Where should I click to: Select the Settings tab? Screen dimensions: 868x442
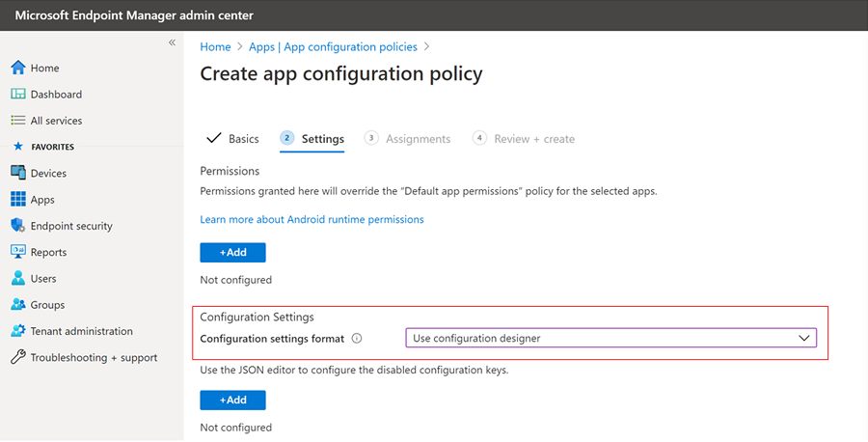click(x=312, y=138)
